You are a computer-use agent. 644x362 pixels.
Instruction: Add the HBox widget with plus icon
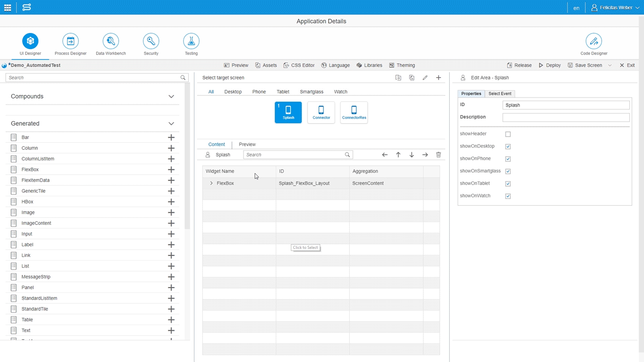171,202
